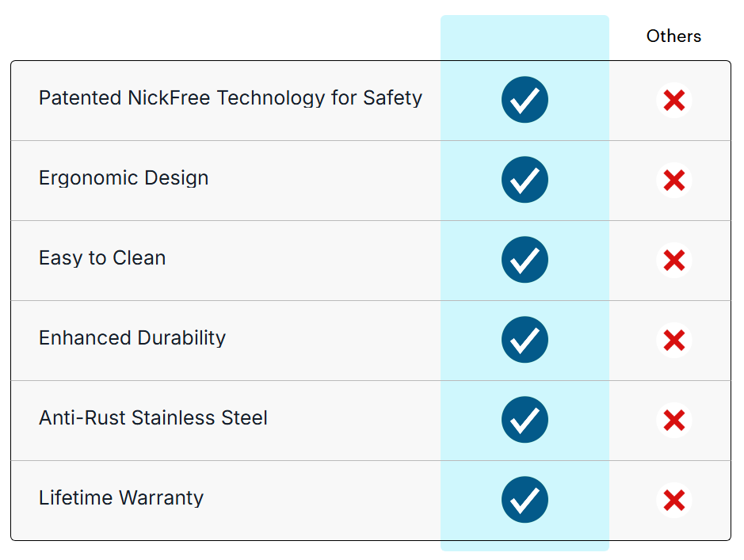The width and height of the screenshot is (744, 560).
Task: Click the Easy to Clean label
Action: (x=102, y=258)
